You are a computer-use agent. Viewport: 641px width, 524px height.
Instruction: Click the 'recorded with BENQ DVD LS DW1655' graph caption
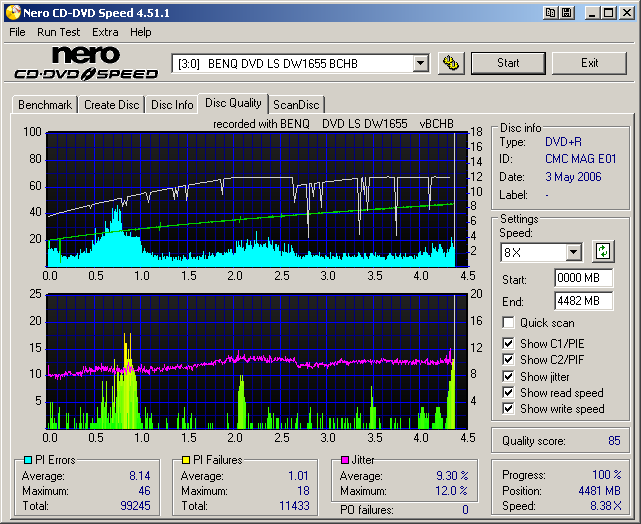(333, 124)
